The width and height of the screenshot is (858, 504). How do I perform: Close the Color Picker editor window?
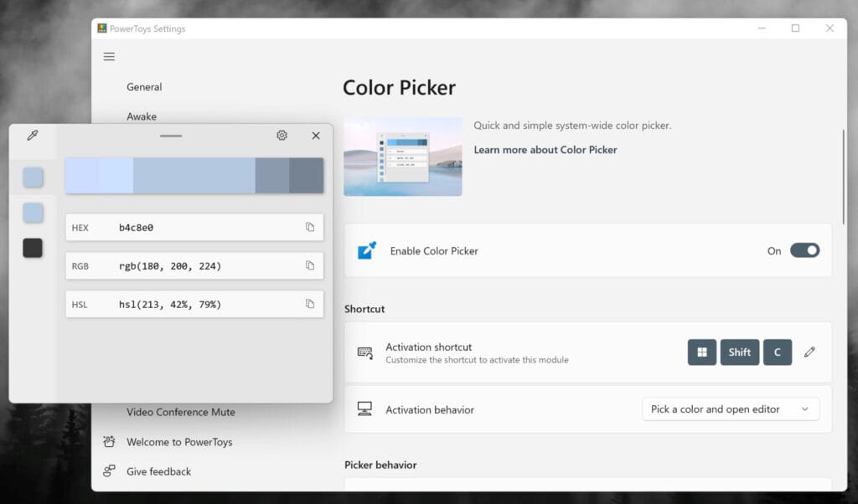tap(316, 136)
